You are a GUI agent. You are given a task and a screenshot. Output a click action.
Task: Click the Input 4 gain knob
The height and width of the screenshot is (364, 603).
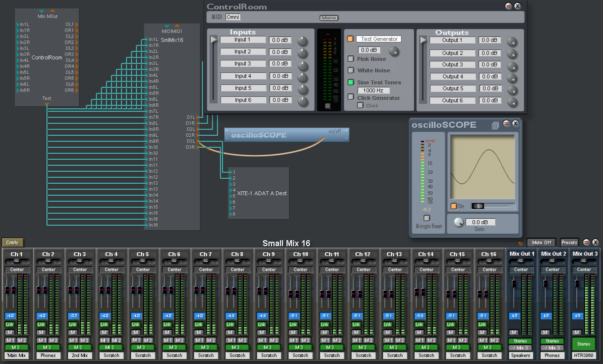(303, 77)
